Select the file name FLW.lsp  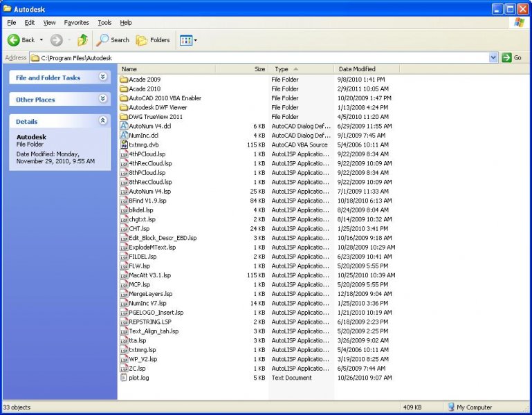point(140,266)
